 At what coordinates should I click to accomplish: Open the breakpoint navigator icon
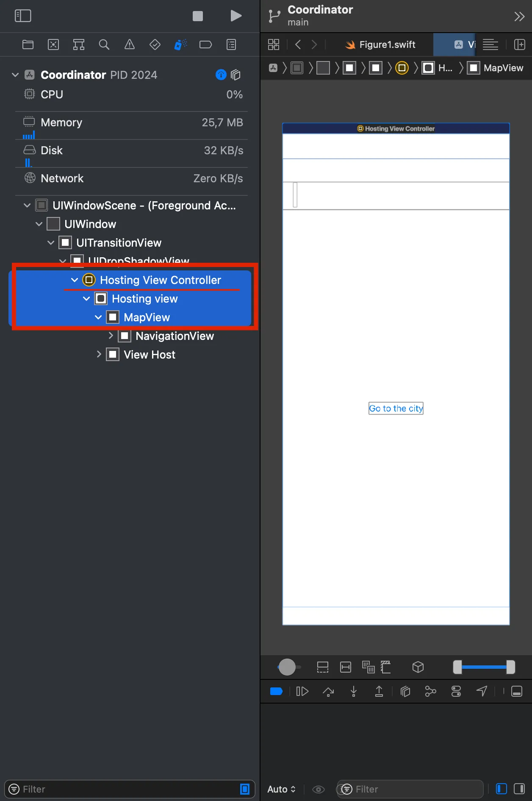coord(205,44)
